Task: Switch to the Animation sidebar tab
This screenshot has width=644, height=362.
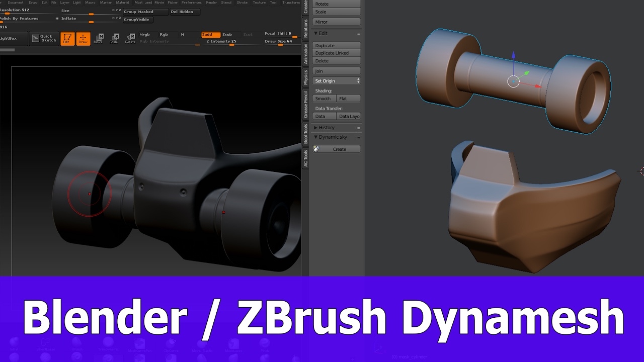Action: tap(305, 54)
